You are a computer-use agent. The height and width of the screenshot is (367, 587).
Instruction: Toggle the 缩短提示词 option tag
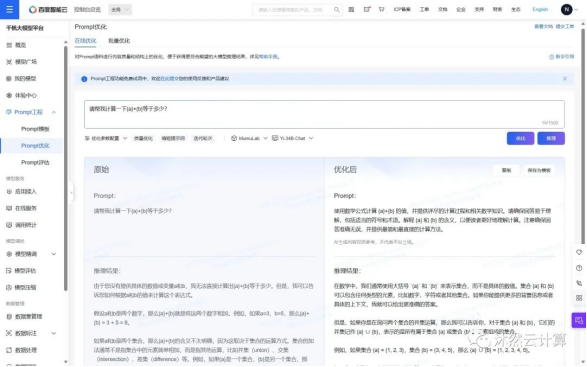pos(173,138)
